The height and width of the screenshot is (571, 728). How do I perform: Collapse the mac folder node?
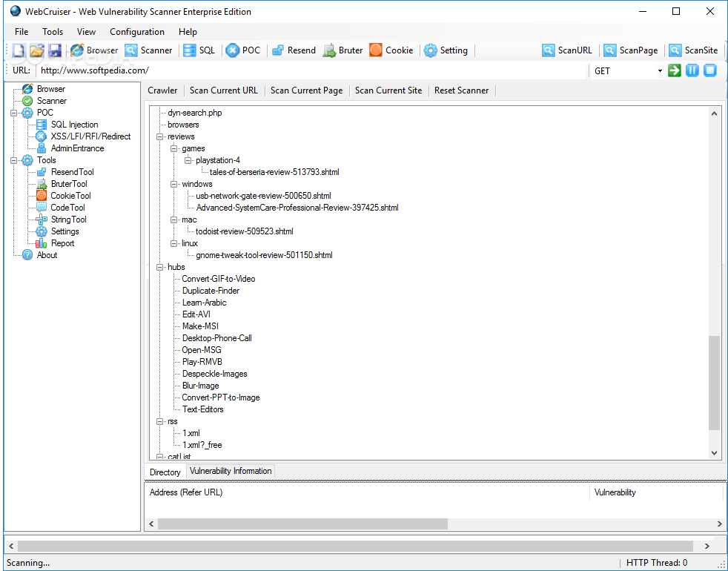click(173, 220)
